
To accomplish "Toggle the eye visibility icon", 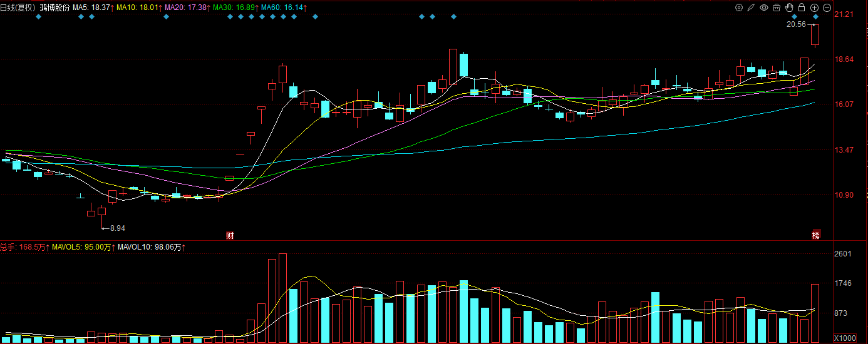I will 764,8.
